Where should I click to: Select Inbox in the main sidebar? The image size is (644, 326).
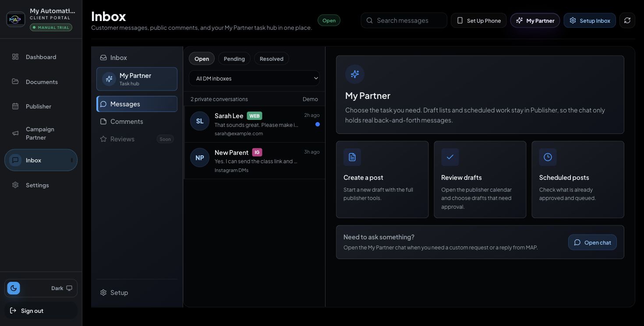tap(41, 160)
